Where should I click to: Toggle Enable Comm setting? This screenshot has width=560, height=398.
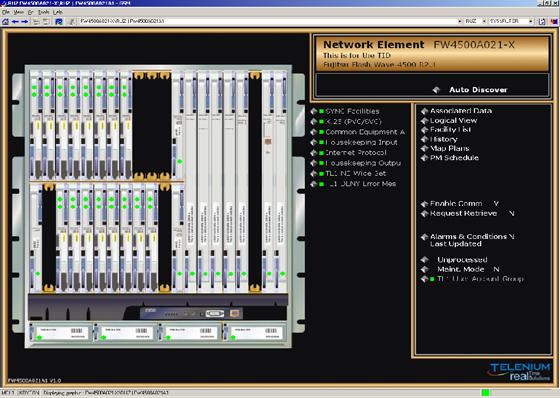424,204
